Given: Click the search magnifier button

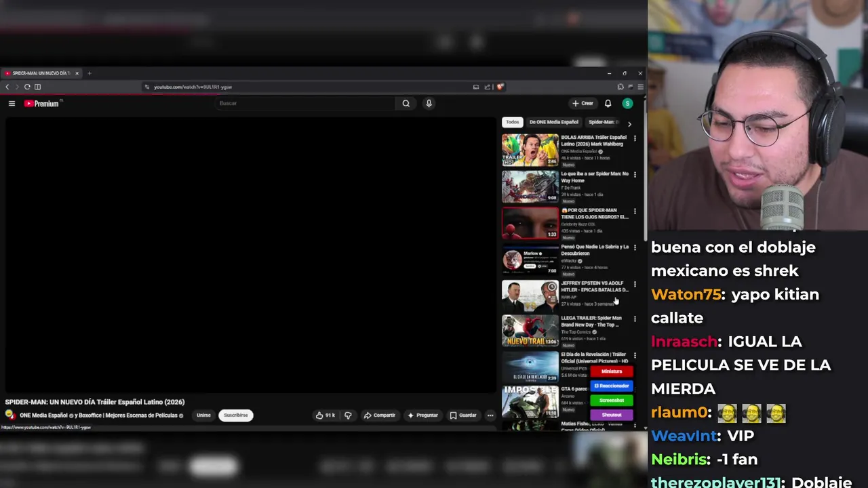Looking at the screenshot, I should [x=406, y=104].
